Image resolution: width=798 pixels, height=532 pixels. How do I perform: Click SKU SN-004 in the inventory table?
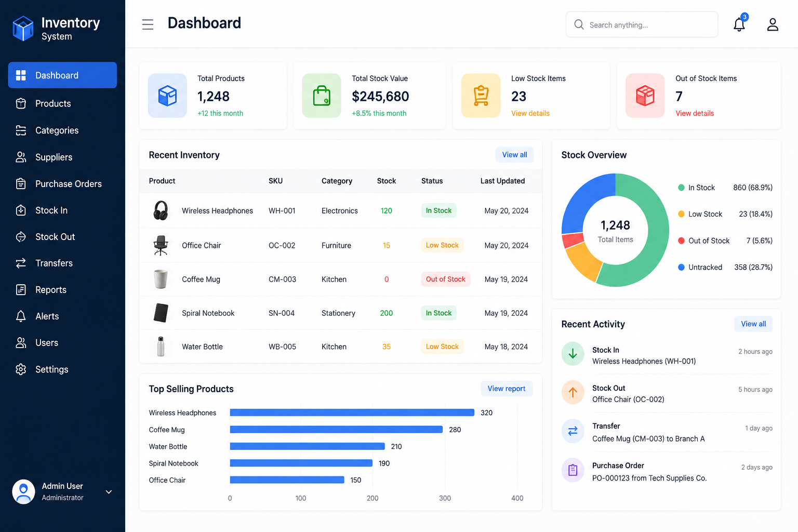282,313
